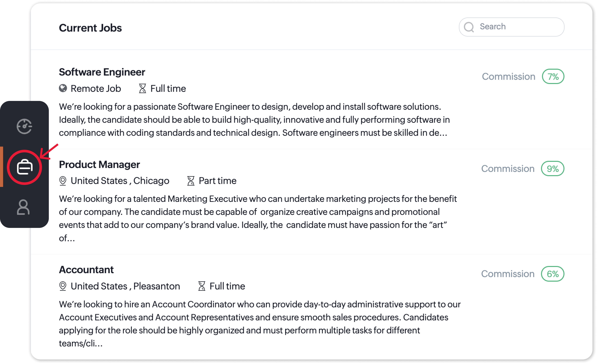Open the Accountant job listing
This screenshot has height=364, width=597.
point(86,270)
